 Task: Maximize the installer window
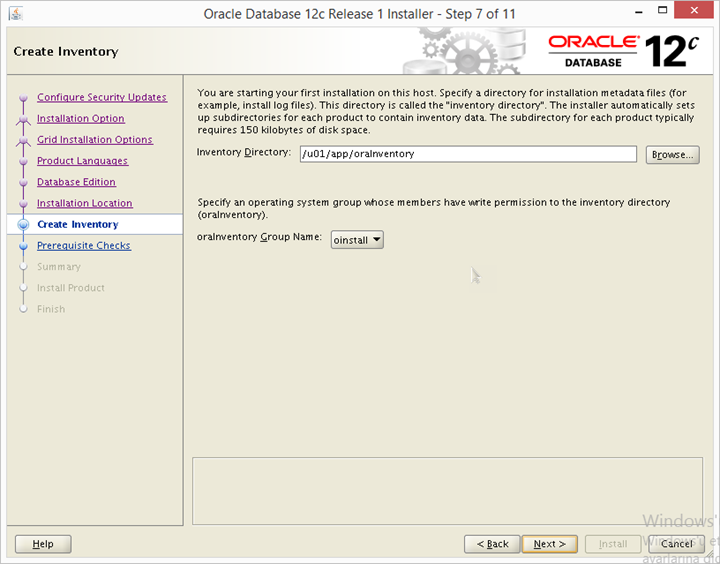pos(662,10)
